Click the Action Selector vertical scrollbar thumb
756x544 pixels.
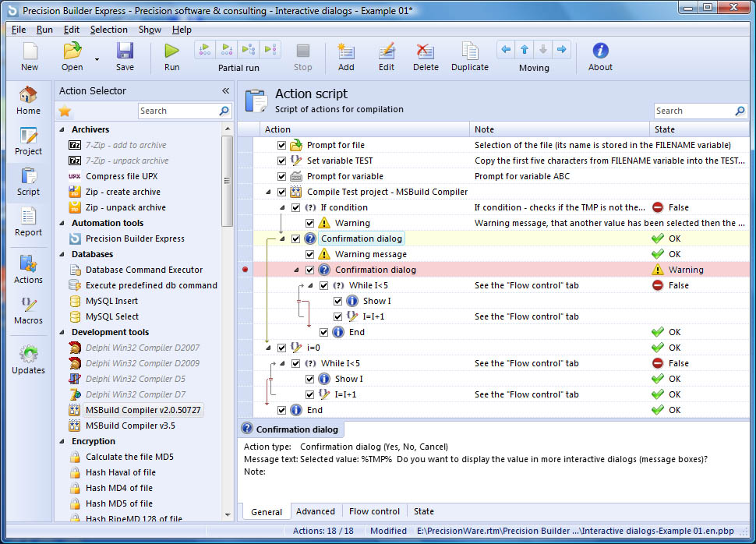click(227, 181)
